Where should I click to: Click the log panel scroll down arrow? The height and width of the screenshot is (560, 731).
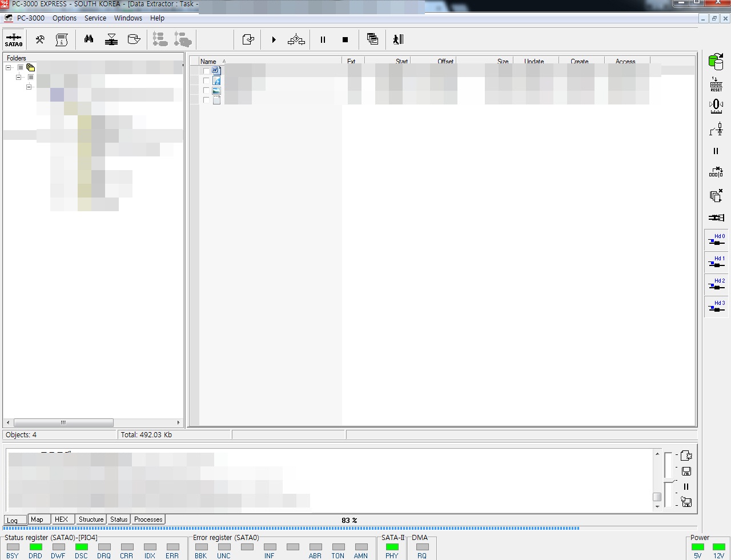point(657,506)
